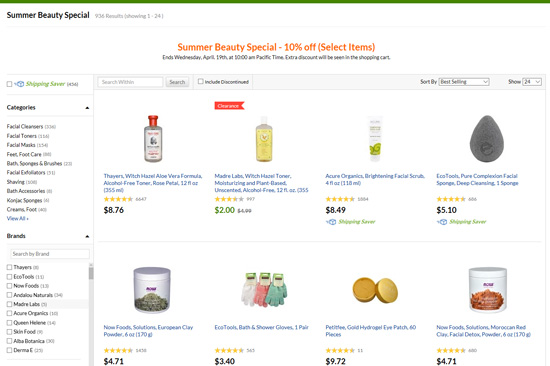Check the Include Discontinued option

click(x=201, y=81)
